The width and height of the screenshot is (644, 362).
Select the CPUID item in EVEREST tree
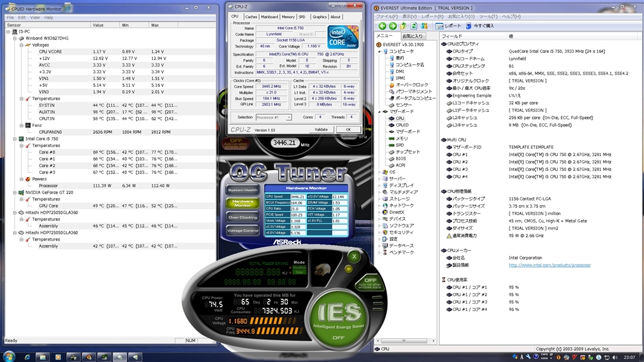401,124
